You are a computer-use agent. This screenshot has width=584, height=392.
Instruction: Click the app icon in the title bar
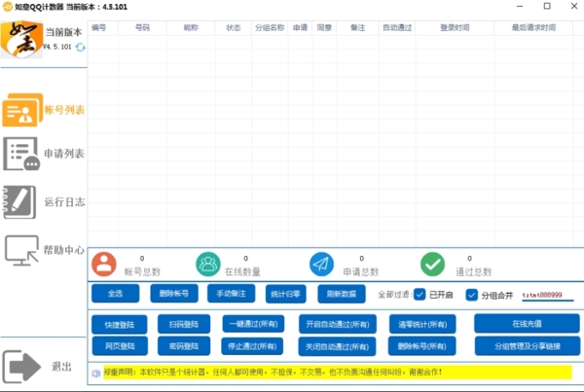(8, 7)
